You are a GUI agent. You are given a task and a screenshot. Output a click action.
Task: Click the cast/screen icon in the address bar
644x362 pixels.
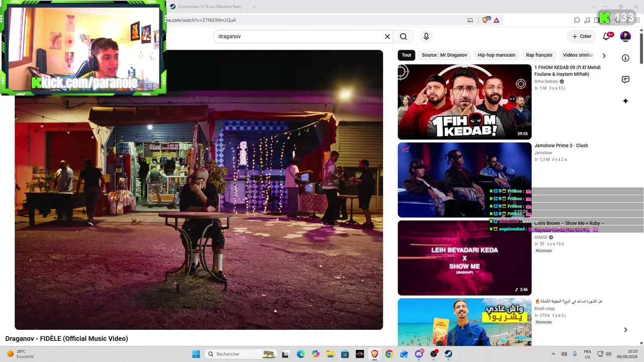[x=470, y=20]
